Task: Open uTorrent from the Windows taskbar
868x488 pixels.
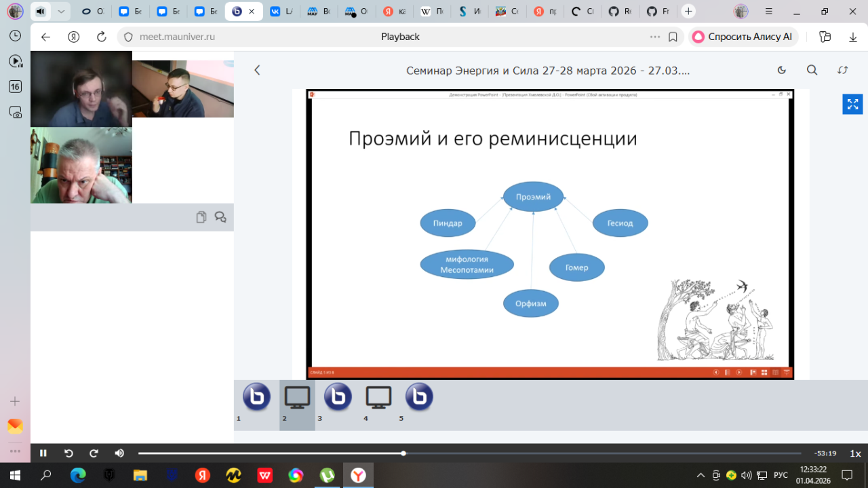Action: click(x=327, y=475)
